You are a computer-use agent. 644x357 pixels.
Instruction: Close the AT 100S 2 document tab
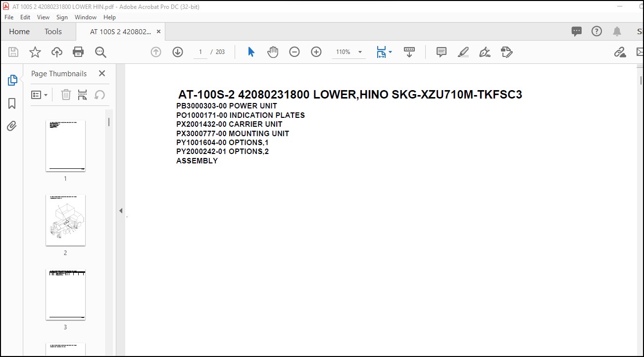pos(158,31)
